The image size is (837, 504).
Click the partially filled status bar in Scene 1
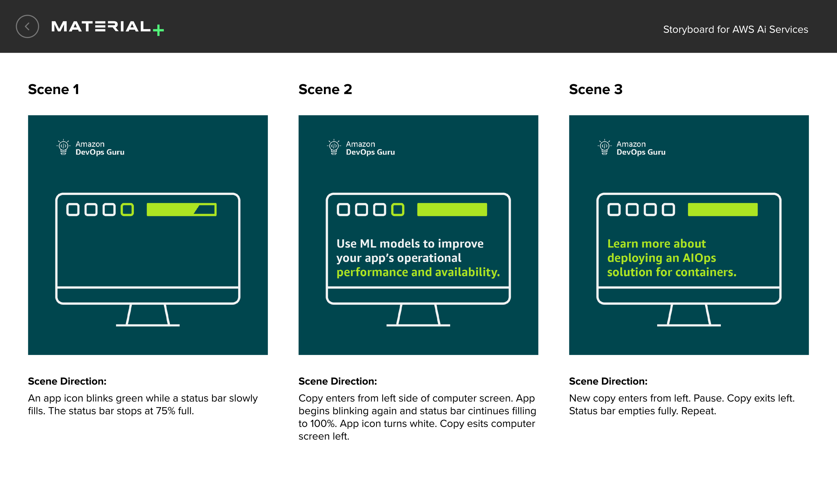181,210
